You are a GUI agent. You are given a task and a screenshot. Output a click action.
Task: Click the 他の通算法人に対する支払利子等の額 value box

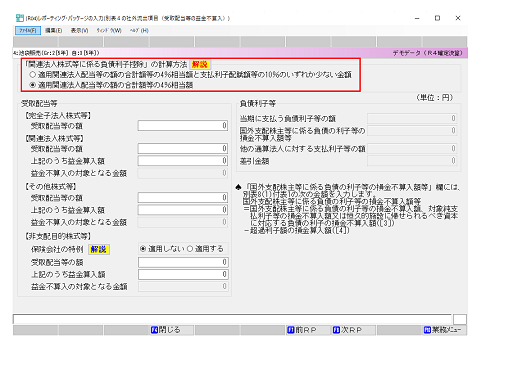[x=412, y=148]
